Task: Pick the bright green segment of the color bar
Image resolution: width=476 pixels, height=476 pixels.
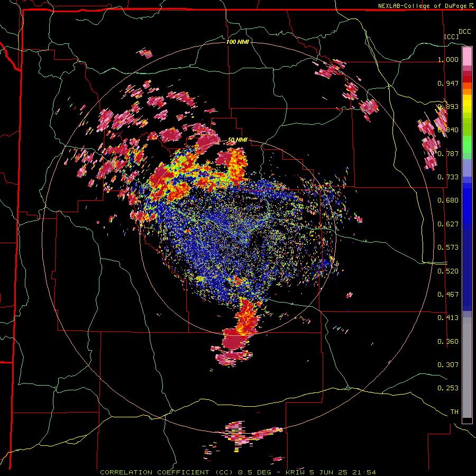Action: coord(467,144)
